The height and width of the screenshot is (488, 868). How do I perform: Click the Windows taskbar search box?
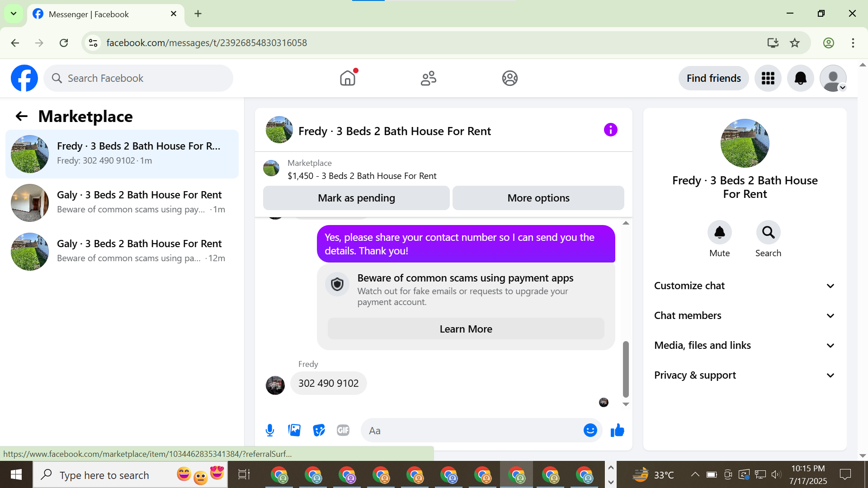pos(130,474)
